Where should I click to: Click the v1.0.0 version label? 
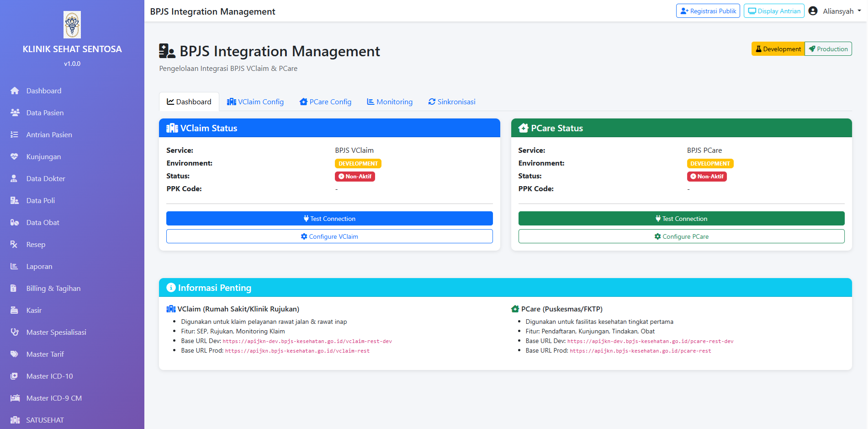coord(72,64)
